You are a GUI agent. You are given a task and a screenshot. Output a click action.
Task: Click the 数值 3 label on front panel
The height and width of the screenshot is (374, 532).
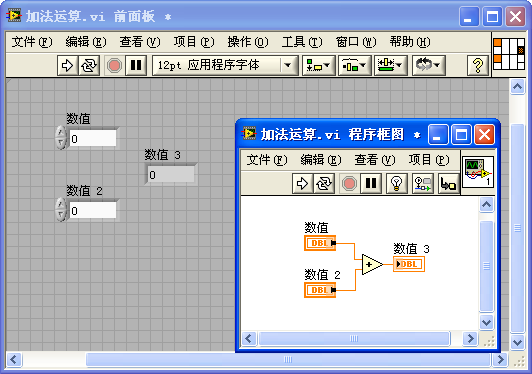click(x=163, y=155)
